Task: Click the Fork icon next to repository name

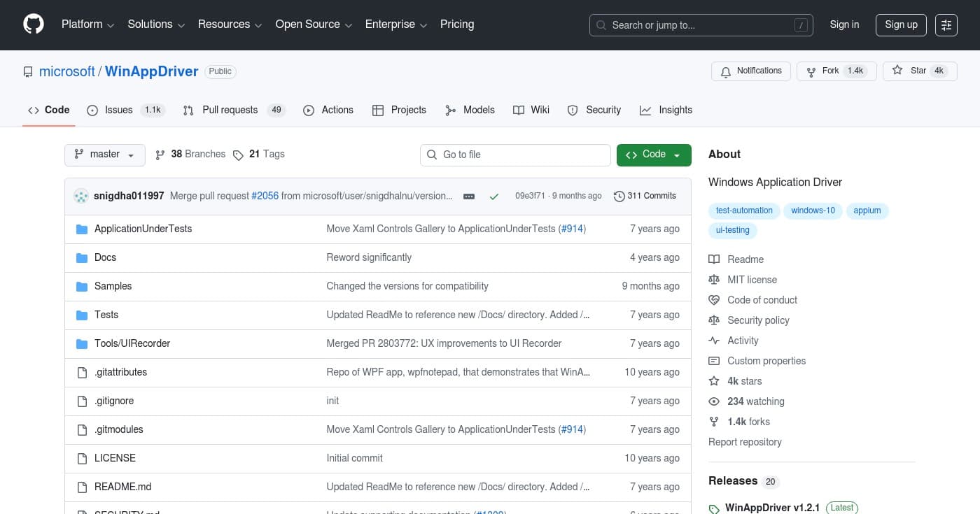Action: point(811,71)
